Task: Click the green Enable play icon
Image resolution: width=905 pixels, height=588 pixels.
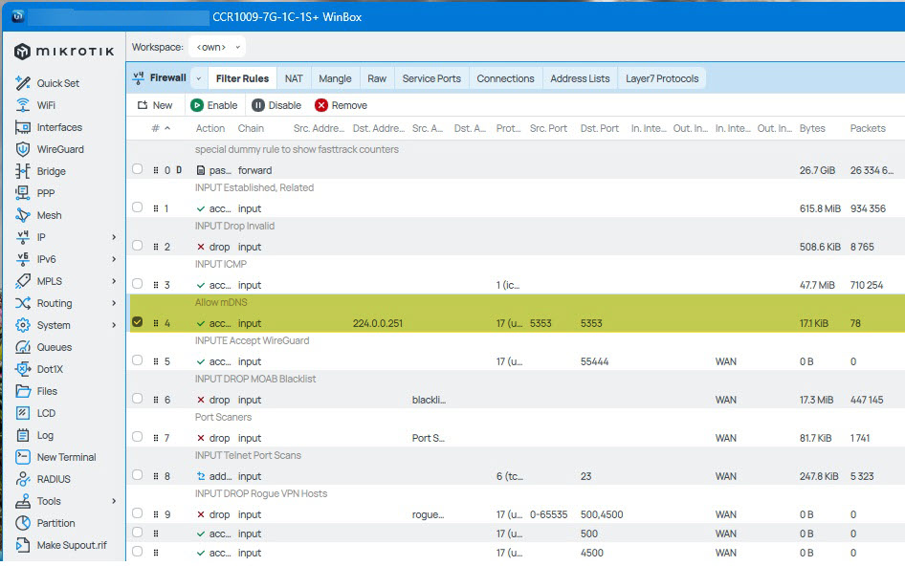Action: click(197, 105)
